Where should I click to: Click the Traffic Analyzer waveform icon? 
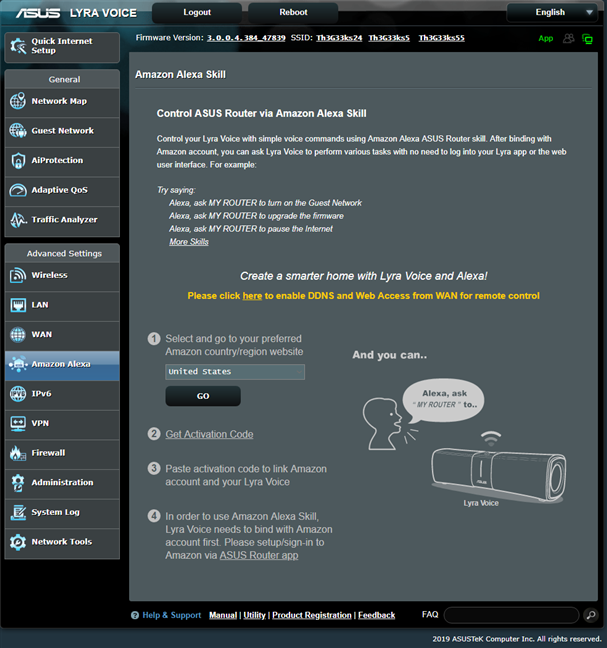[18, 220]
